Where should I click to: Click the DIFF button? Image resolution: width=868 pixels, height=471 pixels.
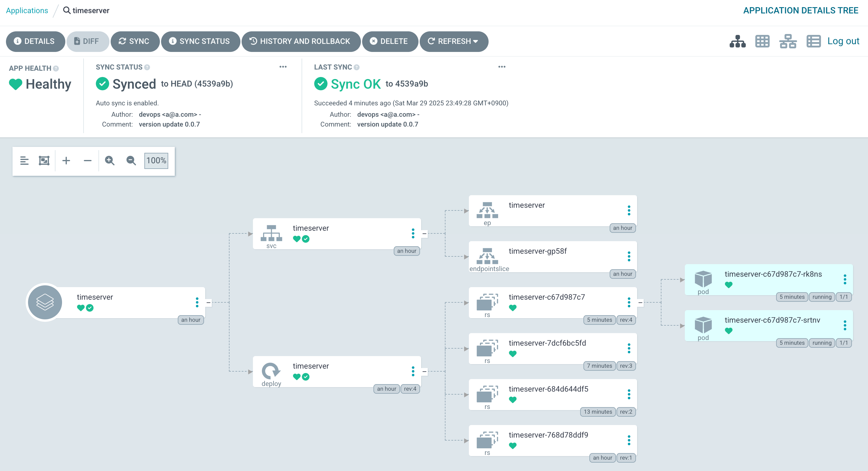point(88,41)
